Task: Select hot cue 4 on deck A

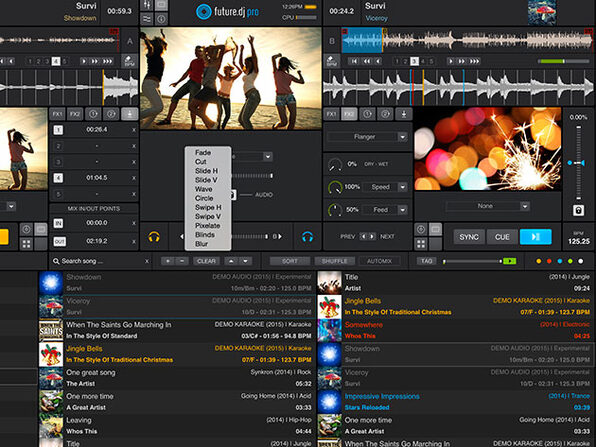Action: 56,61
